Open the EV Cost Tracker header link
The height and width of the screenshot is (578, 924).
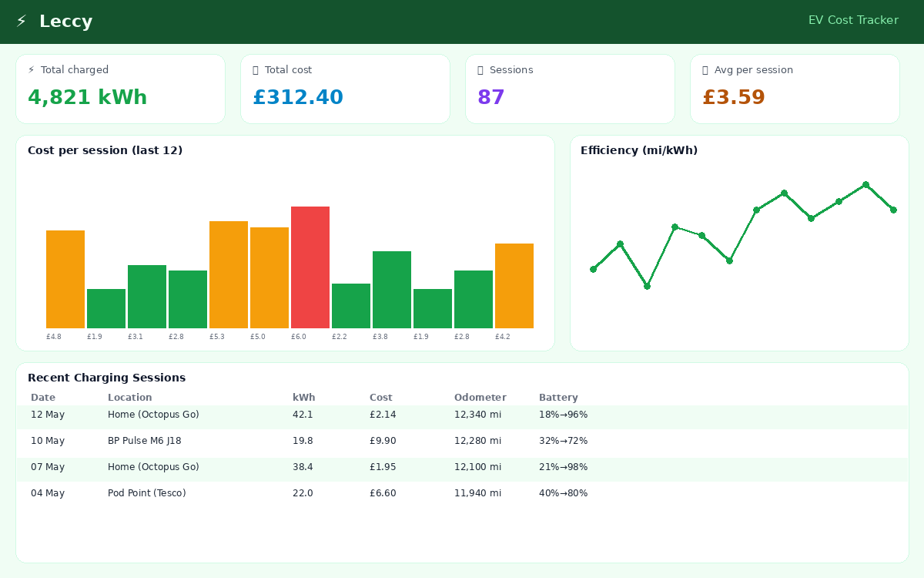[x=853, y=21]
